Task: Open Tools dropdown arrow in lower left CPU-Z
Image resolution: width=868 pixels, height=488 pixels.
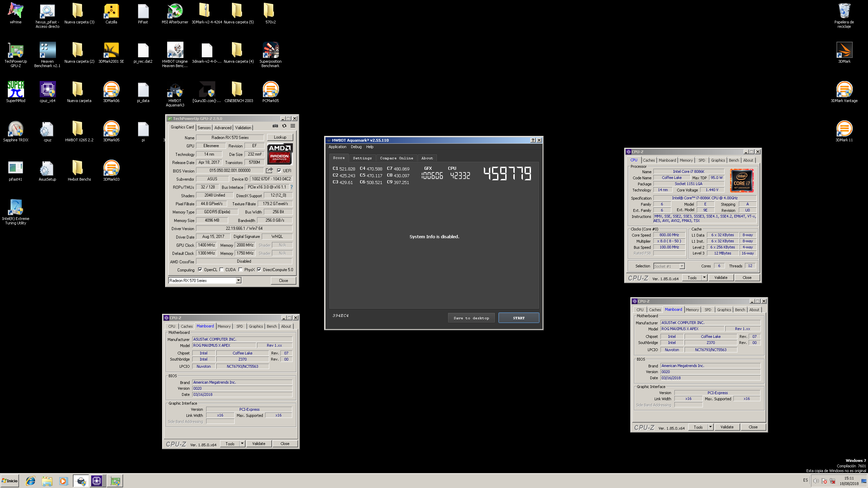Action: tap(242, 444)
